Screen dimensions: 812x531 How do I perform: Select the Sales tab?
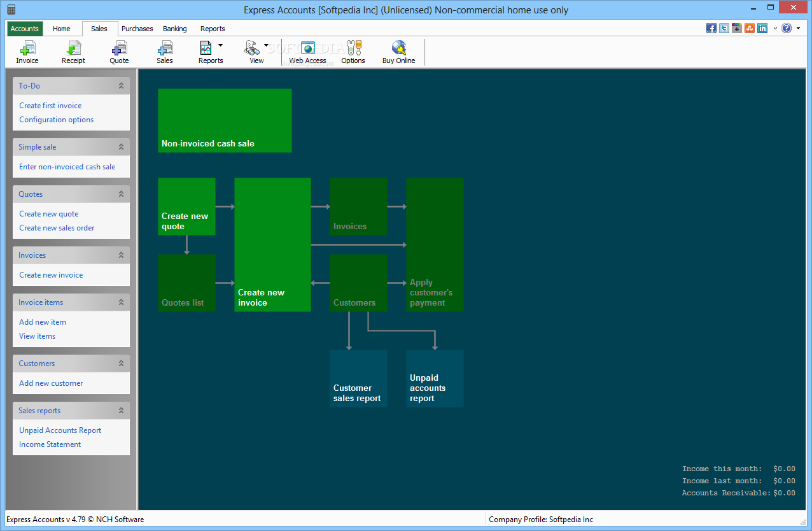(x=99, y=29)
